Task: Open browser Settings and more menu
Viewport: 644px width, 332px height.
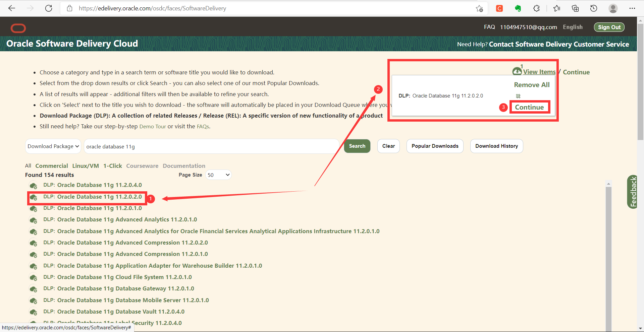Action: click(632, 8)
